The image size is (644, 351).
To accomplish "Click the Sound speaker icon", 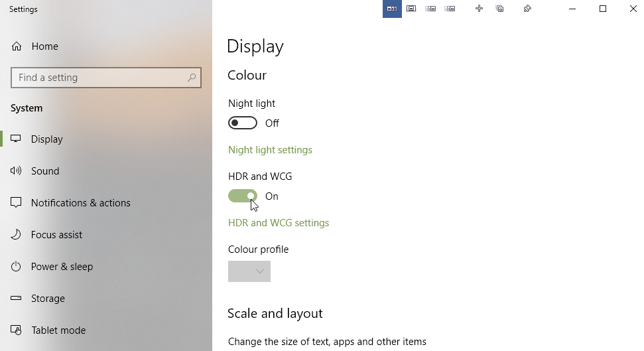I will [17, 171].
